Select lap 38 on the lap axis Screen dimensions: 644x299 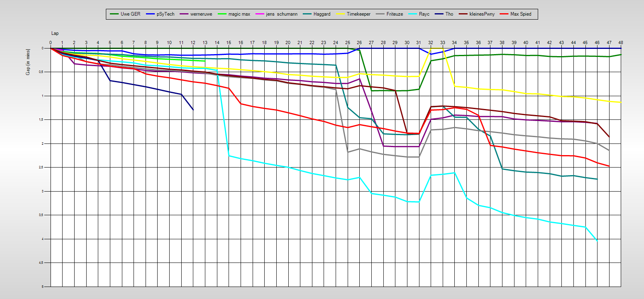(502, 42)
